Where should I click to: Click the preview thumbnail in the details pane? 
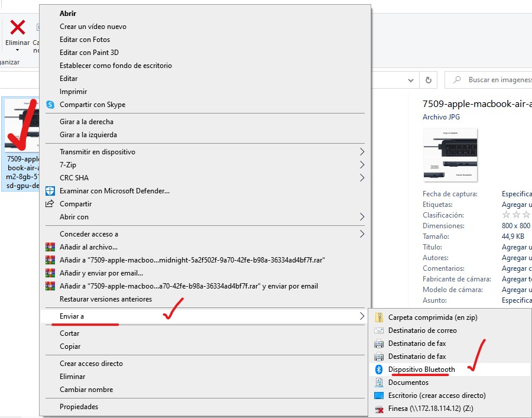[450, 155]
